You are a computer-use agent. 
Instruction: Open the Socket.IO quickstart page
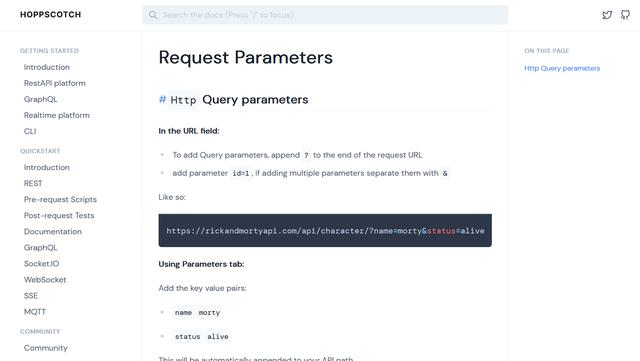(x=41, y=264)
